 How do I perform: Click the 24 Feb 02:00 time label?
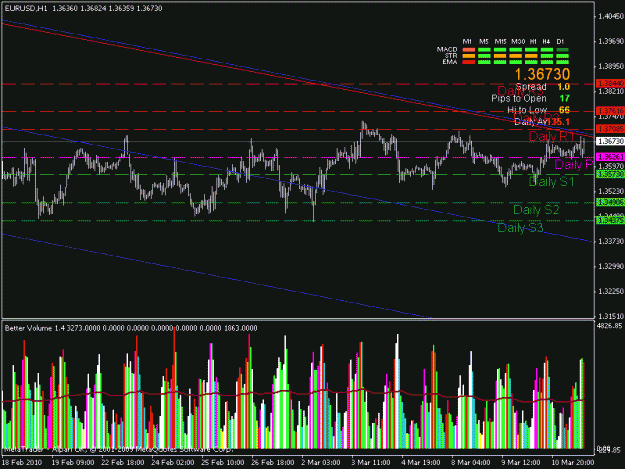pyautogui.click(x=173, y=463)
